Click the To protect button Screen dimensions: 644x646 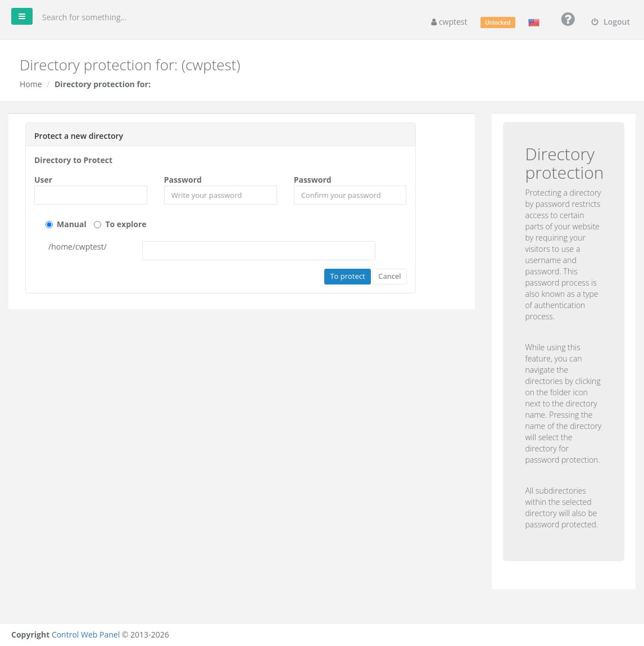[347, 277]
